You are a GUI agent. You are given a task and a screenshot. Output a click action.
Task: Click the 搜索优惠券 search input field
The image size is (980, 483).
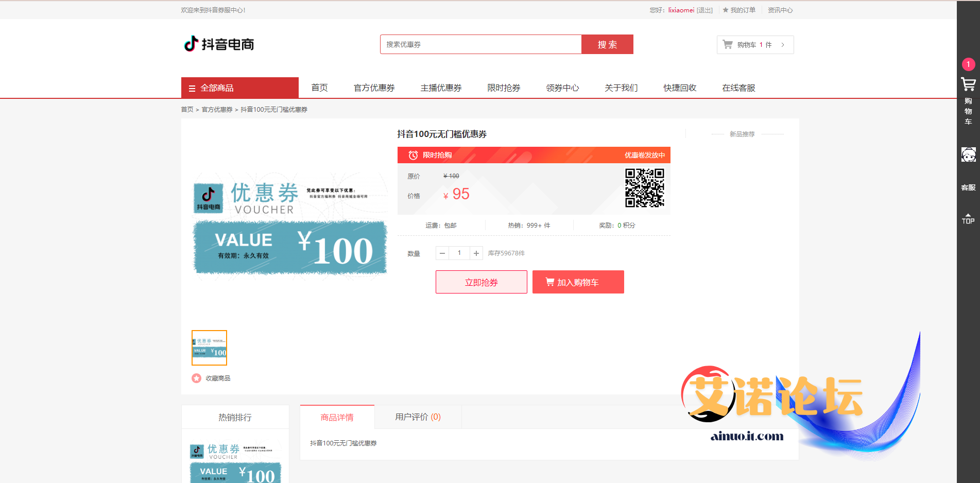tap(480, 45)
